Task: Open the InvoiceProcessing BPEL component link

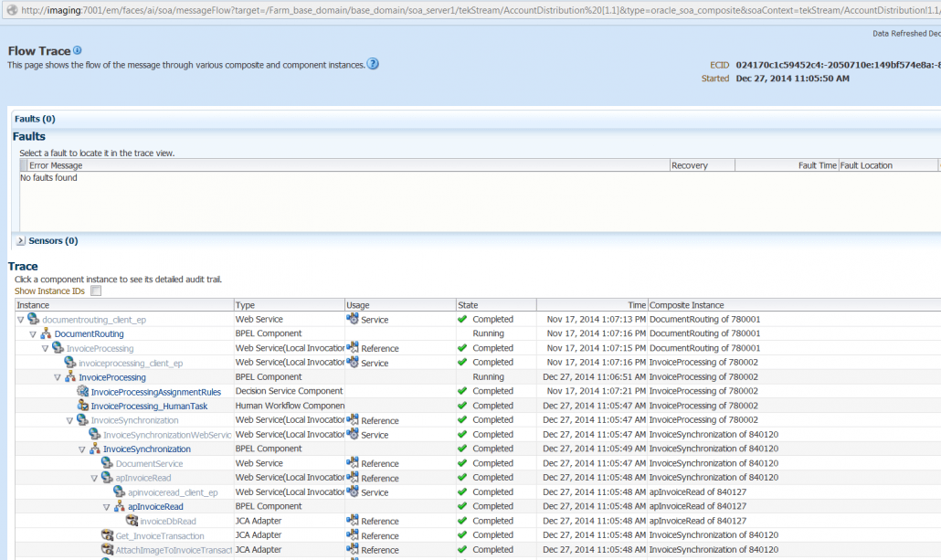Action: coord(111,377)
